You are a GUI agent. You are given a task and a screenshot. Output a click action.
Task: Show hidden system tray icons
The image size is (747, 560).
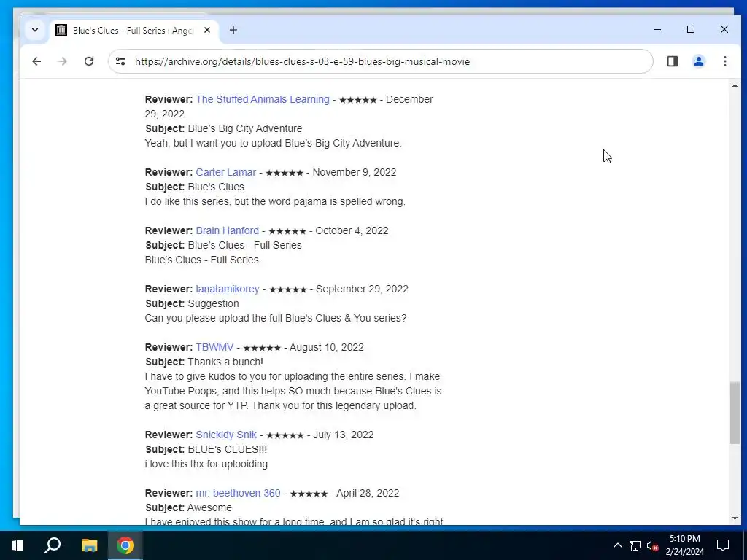(617, 545)
